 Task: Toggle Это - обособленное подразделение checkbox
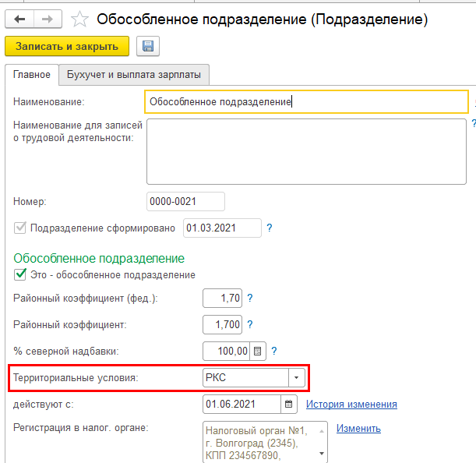pos(19,274)
